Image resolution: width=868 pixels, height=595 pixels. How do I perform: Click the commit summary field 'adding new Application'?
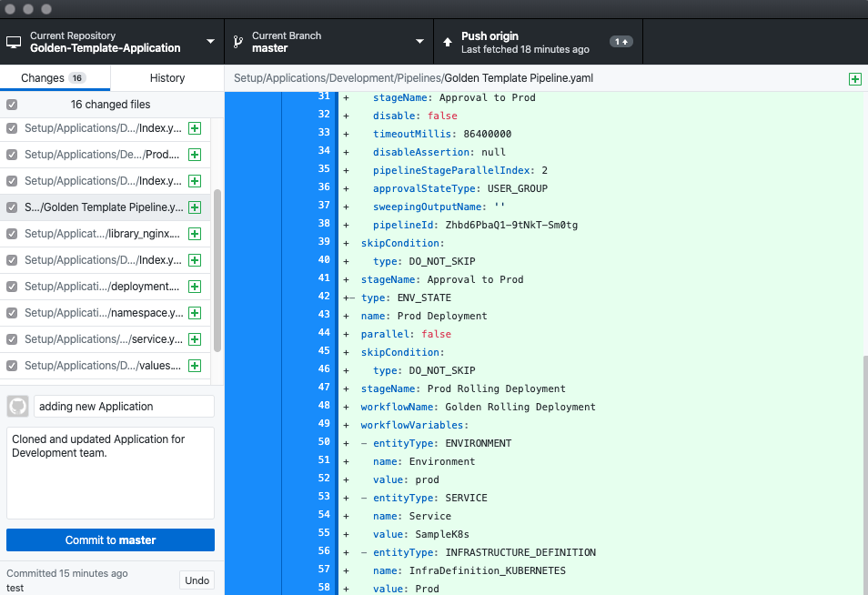124,407
